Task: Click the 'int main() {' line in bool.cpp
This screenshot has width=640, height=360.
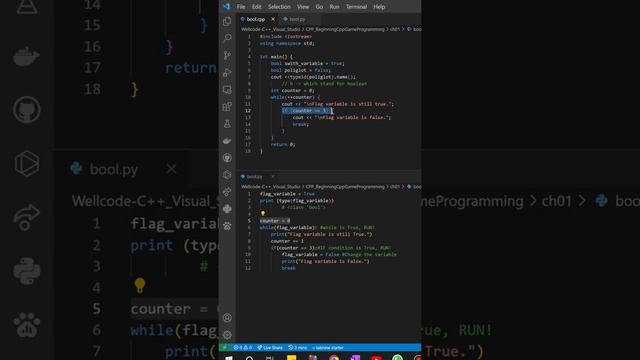Action: [x=276, y=57]
